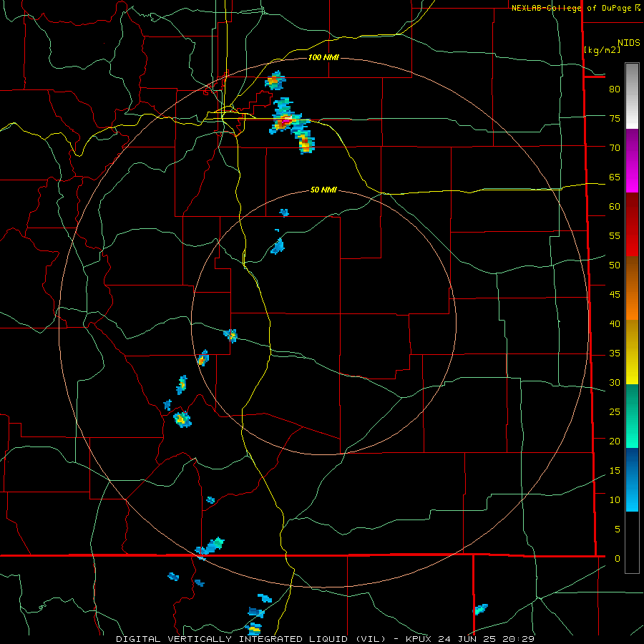Select the 0 value on the color scale
This screenshot has height=644, width=644.
click(618, 559)
